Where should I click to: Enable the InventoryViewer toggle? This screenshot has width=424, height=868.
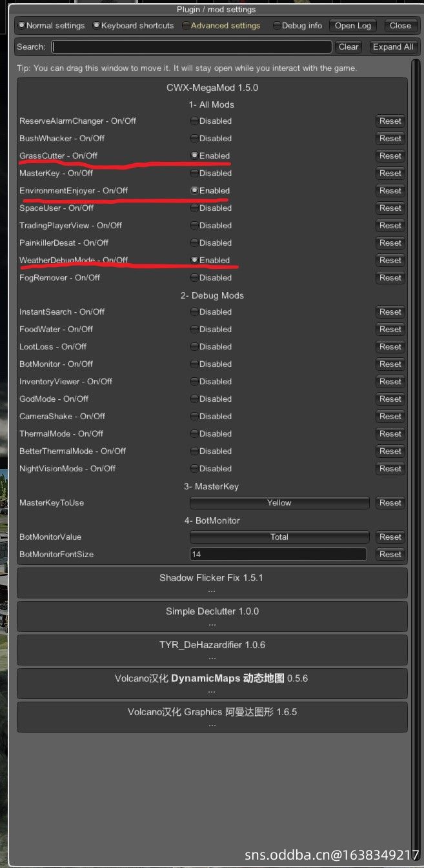tap(211, 382)
